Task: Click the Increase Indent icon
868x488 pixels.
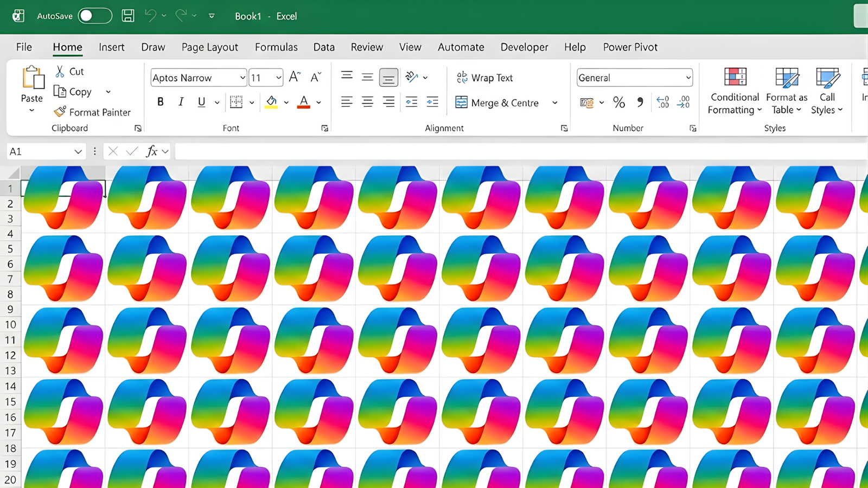Action: click(432, 102)
